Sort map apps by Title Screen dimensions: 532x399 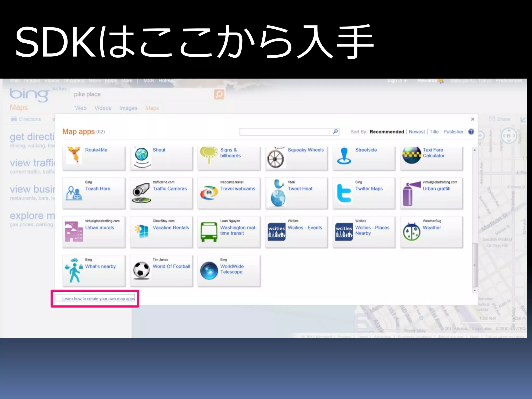pos(434,132)
